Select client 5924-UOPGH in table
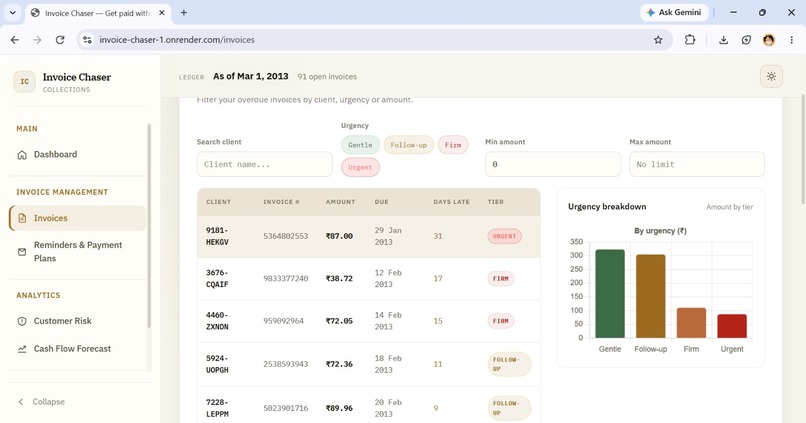 [x=217, y=364]
